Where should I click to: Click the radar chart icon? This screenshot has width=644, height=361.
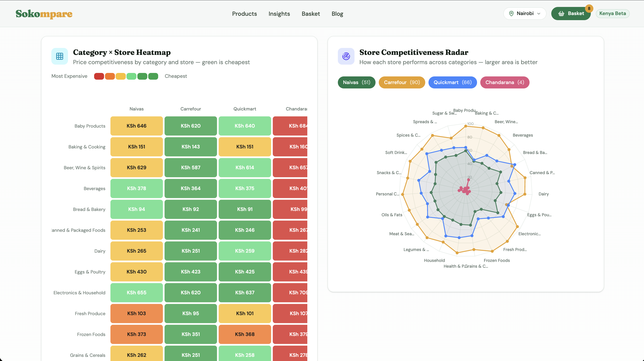pyautogui.click(x=346, y=56)
